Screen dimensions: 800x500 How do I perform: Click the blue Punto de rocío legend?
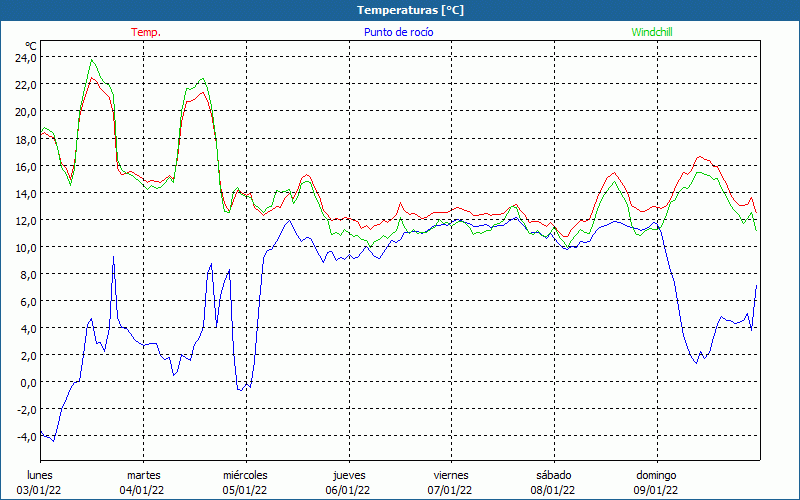coord(398,32)
